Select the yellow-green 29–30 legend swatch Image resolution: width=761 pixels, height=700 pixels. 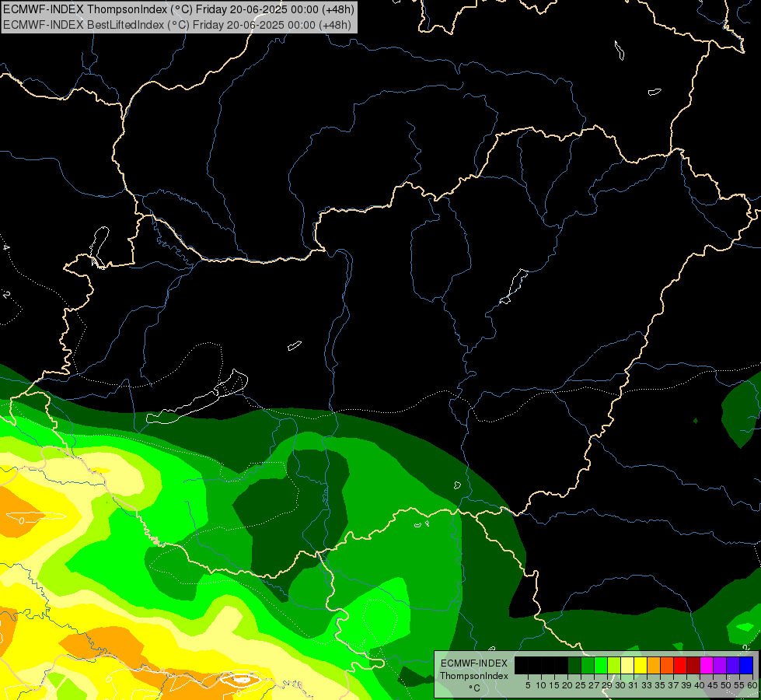tap(614, 665)
